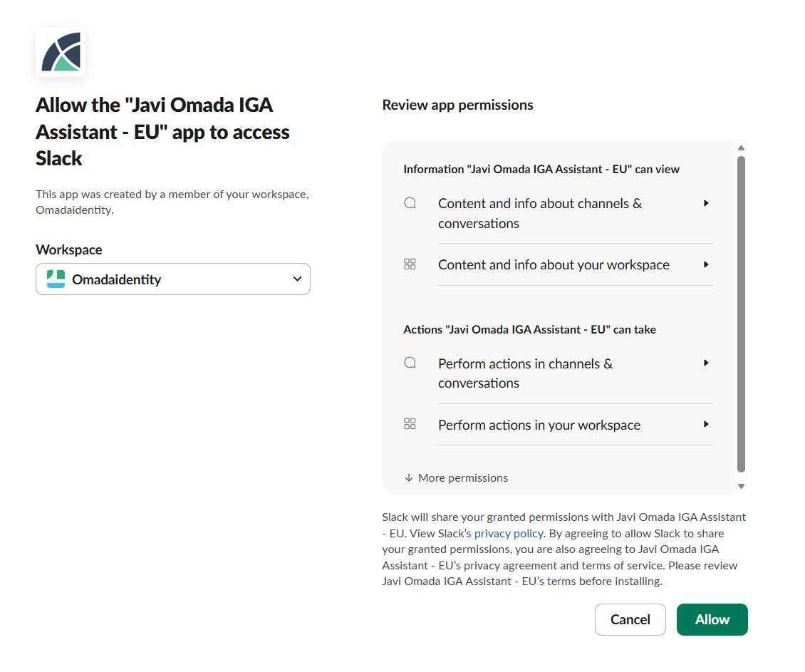The image size is (805, 672).
Task: Click the magnifying glass icon beside channels permission
Action: pyautogui.click(x=410, y=202)
